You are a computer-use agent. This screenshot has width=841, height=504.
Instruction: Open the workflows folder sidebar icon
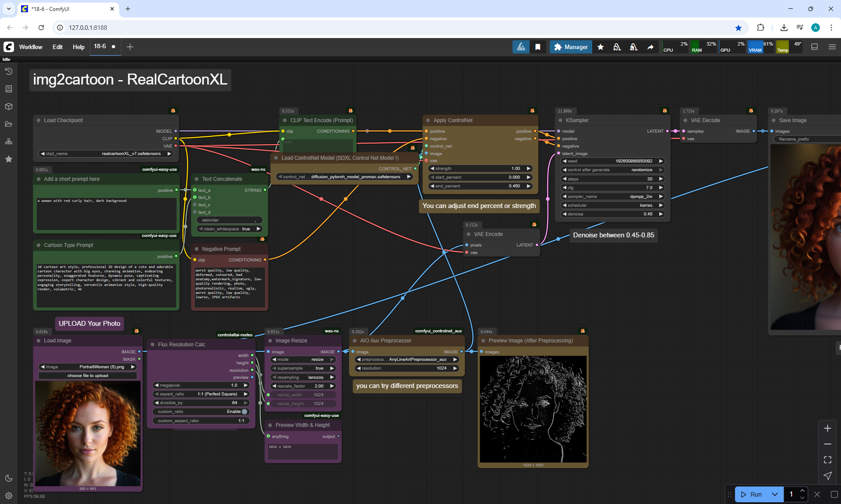(x=9, y=124)
